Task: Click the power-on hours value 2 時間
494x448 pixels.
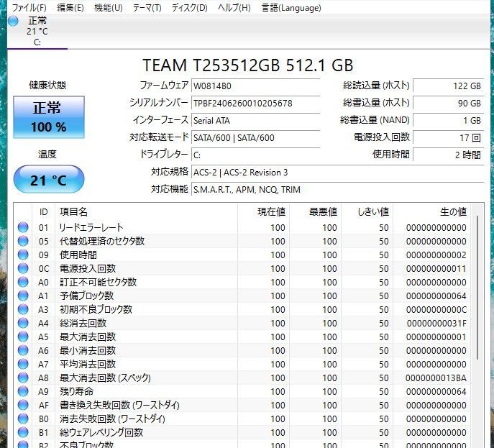Action: tap(448, 155)
